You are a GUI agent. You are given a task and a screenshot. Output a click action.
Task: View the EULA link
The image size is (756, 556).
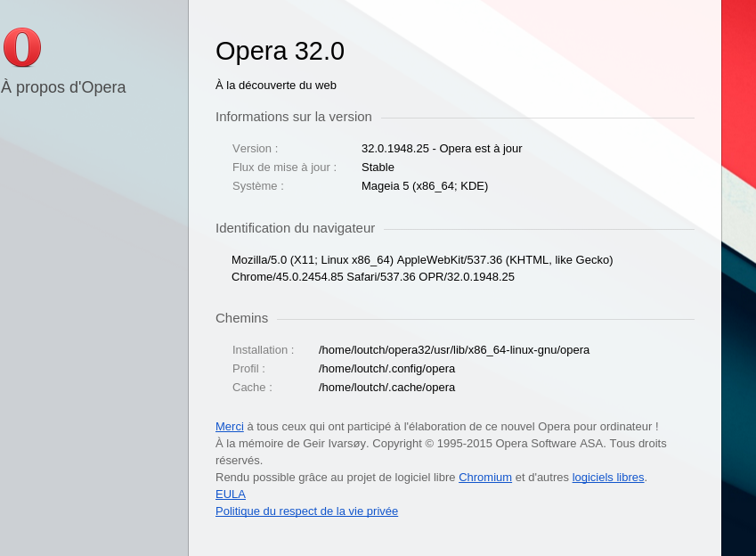[x=231, y=495]
